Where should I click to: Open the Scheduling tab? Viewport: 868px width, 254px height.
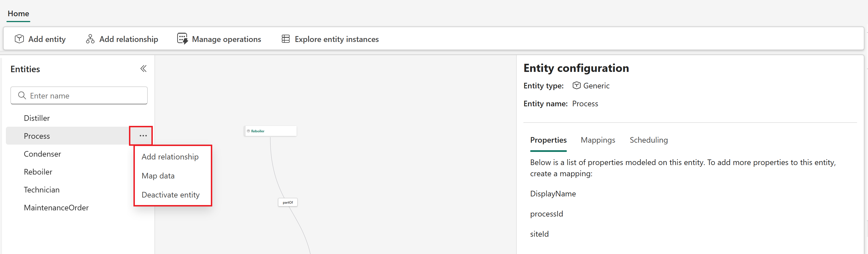(x=649, y=140)
